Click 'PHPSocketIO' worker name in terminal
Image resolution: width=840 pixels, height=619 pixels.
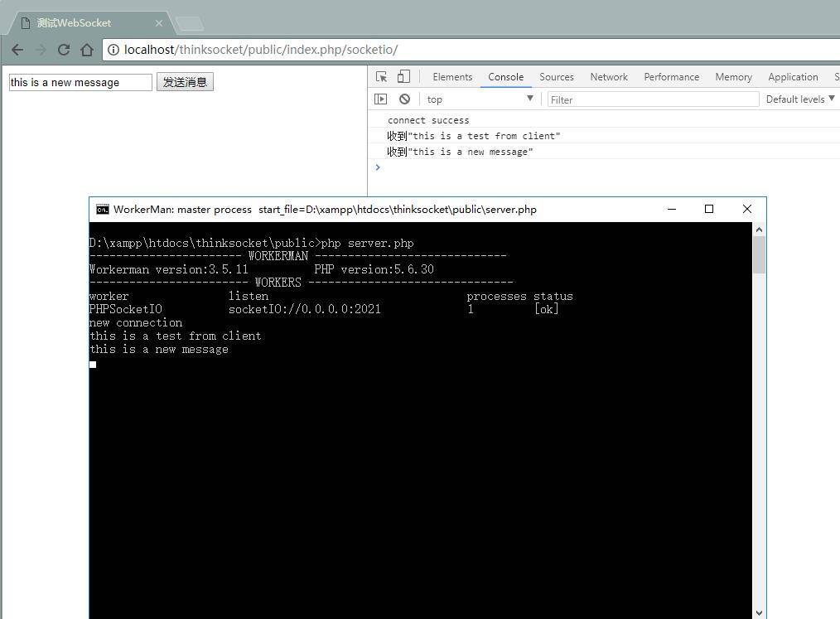[x=126, y=309]
